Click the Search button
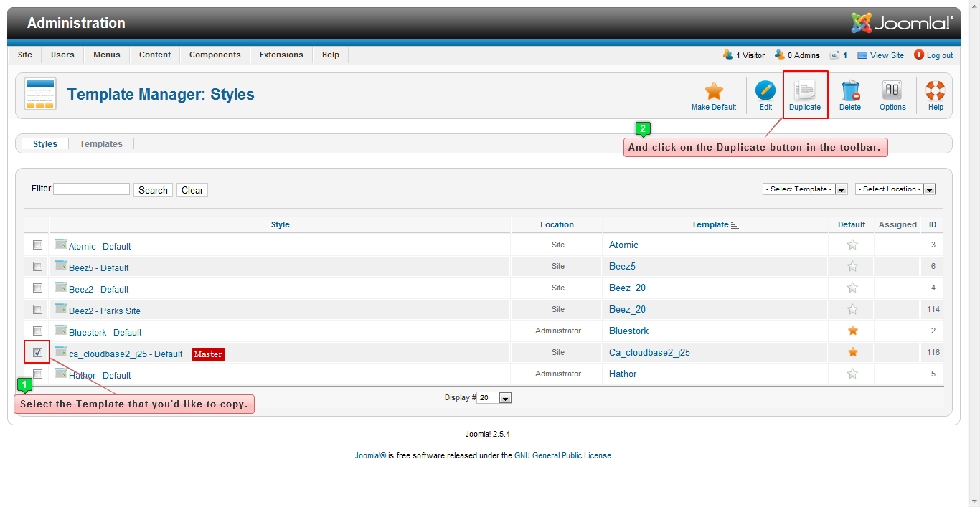980x507 pixels. coord(153,190)
